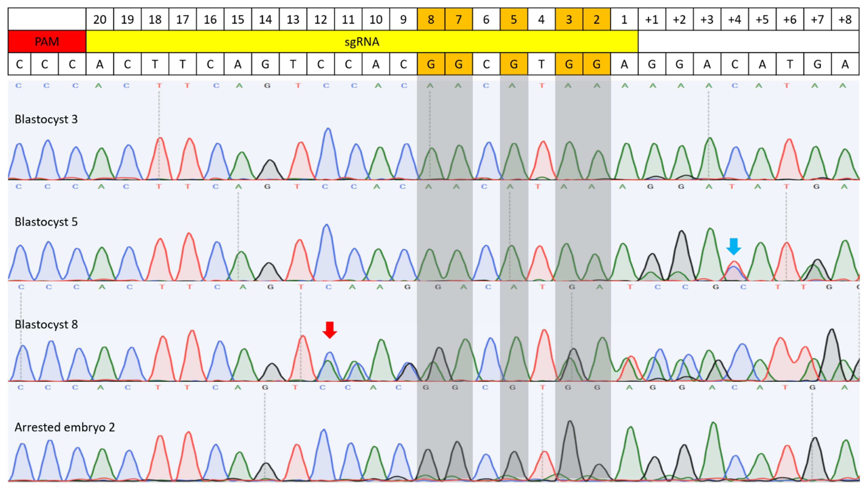Screen dimensions: 868x489
Task: Click position 14 header cell
Action: pyautogui.click(x=265, y=19)
